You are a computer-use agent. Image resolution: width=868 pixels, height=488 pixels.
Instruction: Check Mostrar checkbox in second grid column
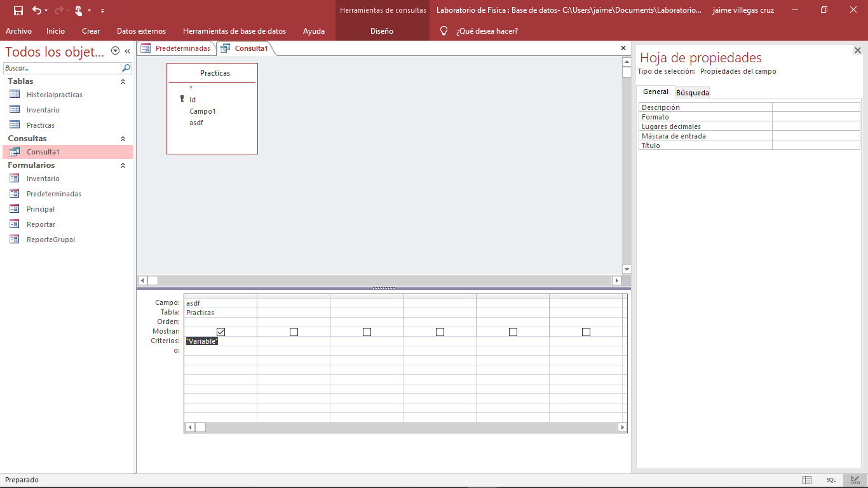(x=294, y=332)
